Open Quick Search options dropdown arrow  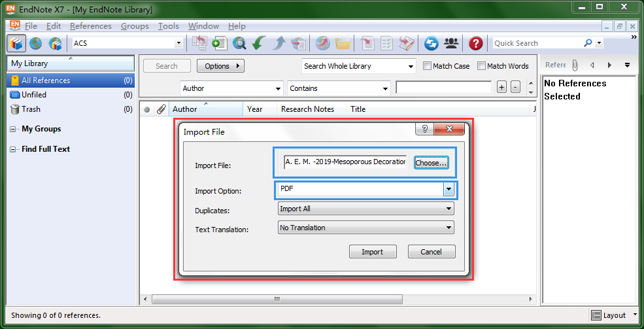(600, 43)
